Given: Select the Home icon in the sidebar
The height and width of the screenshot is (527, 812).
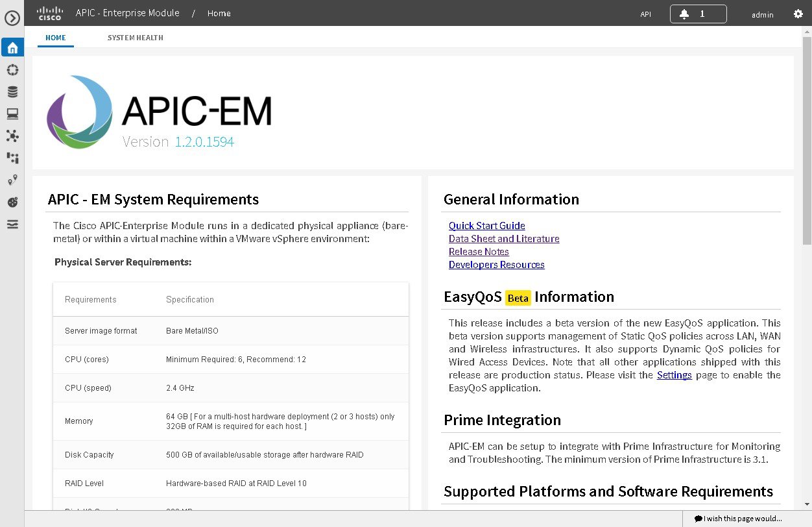Looking at the screenshot, I should click(x=12, y=47).
